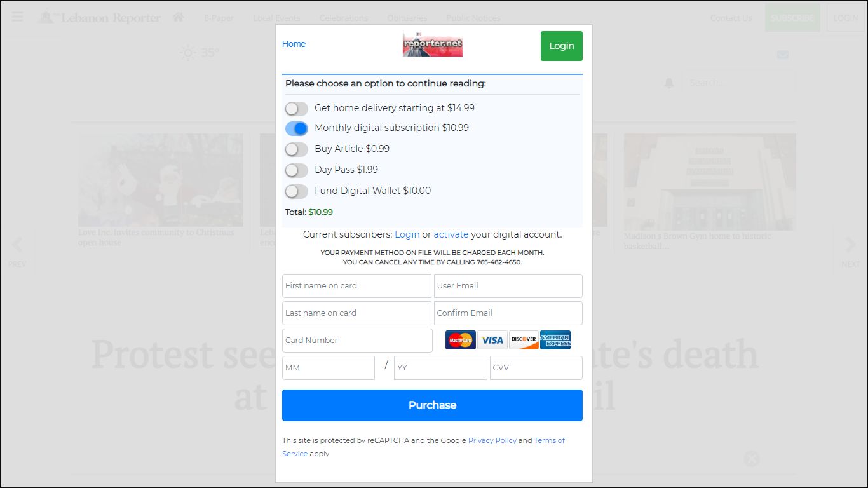Click the American Express card icon
The height and width of the screenshot is (488, 868).
[555, 340]
